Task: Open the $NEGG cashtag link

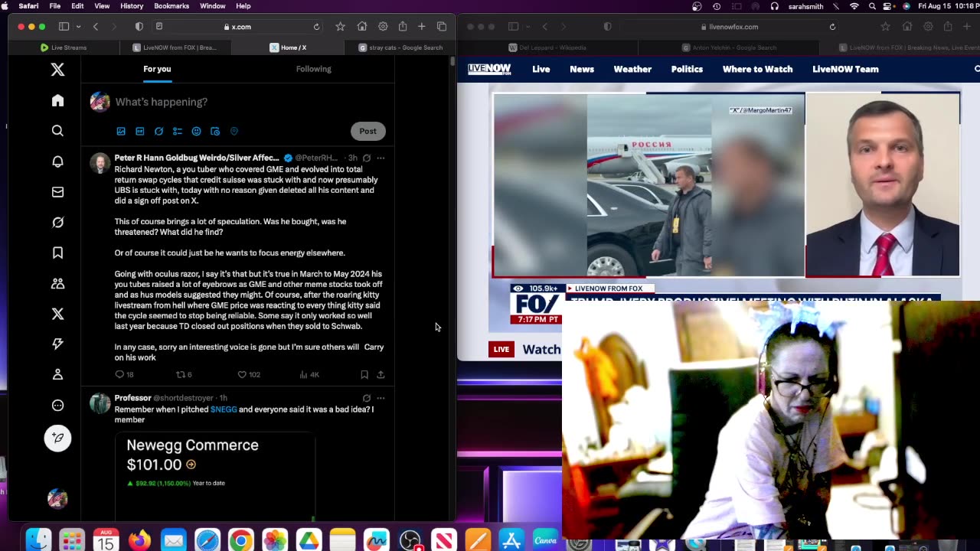Action: [x=224, y=409]
